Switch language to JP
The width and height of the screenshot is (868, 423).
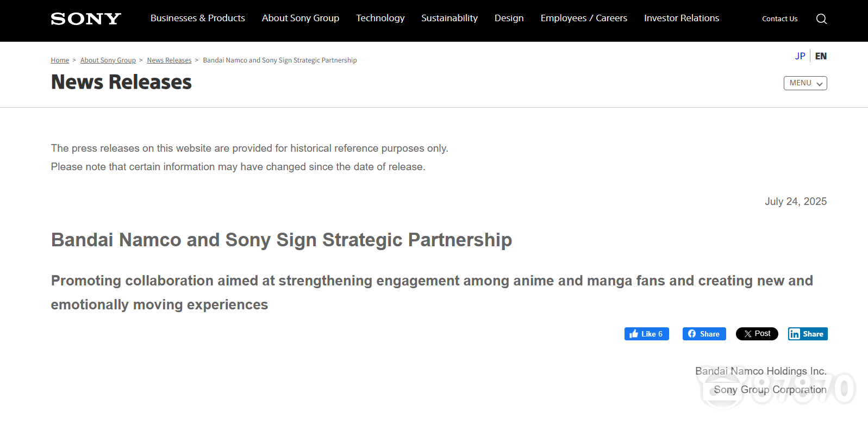click(800, 56)
